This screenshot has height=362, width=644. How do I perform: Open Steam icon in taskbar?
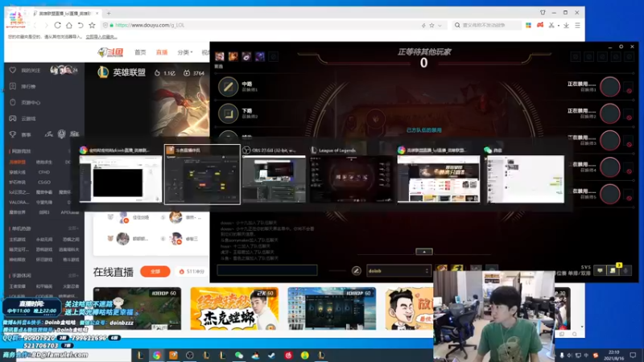pos(271,355)
